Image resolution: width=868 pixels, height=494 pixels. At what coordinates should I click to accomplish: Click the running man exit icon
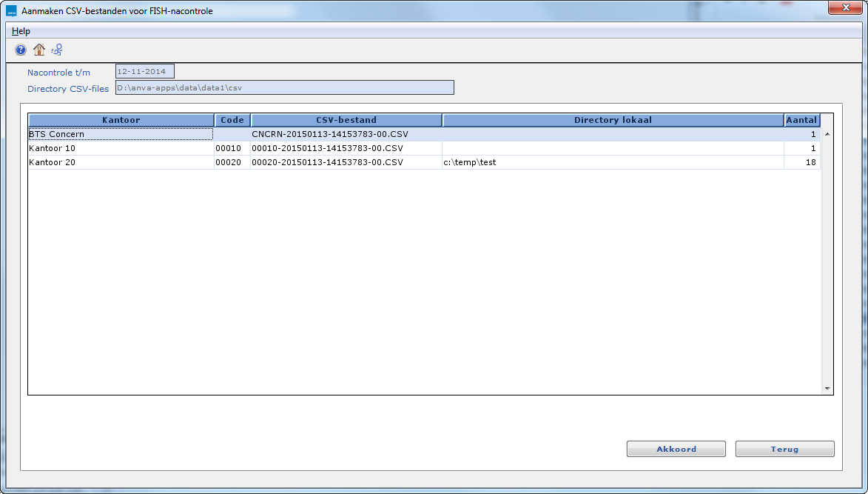[57, 50]
